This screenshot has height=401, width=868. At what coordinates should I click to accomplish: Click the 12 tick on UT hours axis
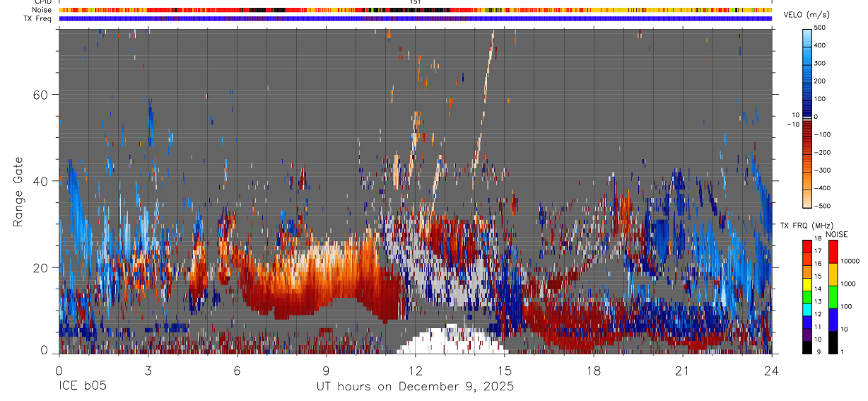(x=416, y=371)
